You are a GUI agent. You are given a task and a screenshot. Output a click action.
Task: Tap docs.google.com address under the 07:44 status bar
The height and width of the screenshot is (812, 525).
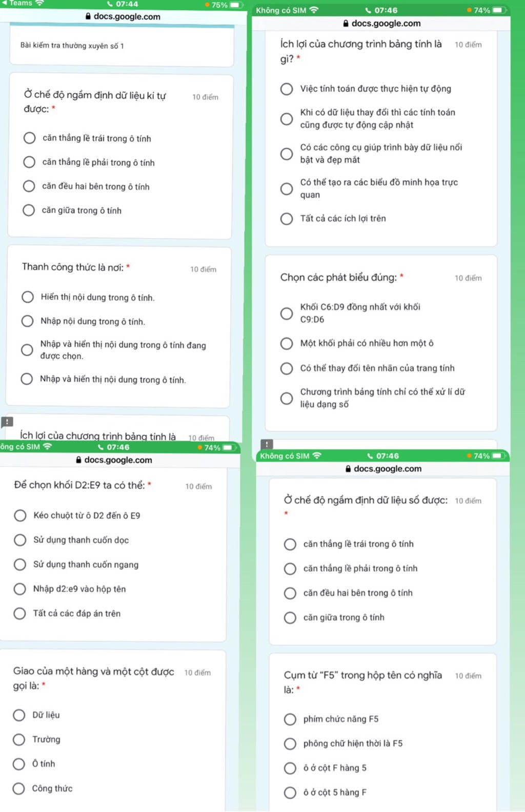coord(127,16)
